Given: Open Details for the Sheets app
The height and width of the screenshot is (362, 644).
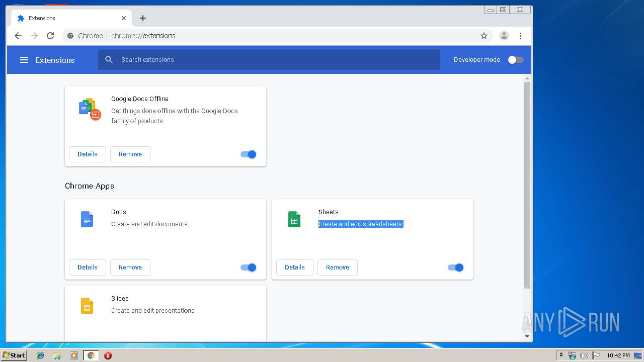Looking at the screenshot, I should tap(295, 267).
